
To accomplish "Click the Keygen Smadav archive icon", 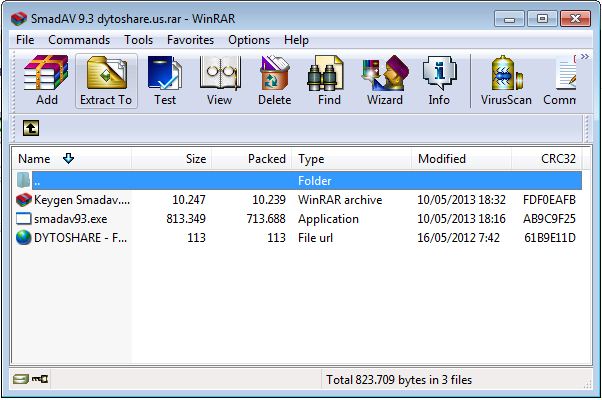I will point(23,200).
